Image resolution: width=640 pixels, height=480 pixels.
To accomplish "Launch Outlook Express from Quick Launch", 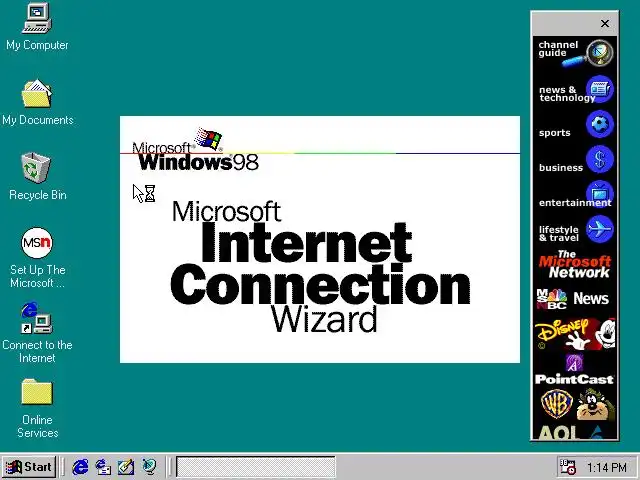I will pos(103,467).
